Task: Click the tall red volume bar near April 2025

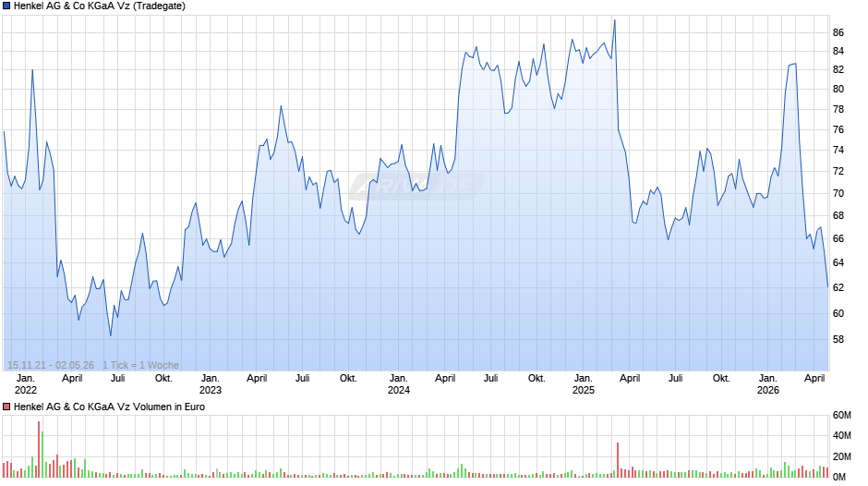Action: [618, 460]
